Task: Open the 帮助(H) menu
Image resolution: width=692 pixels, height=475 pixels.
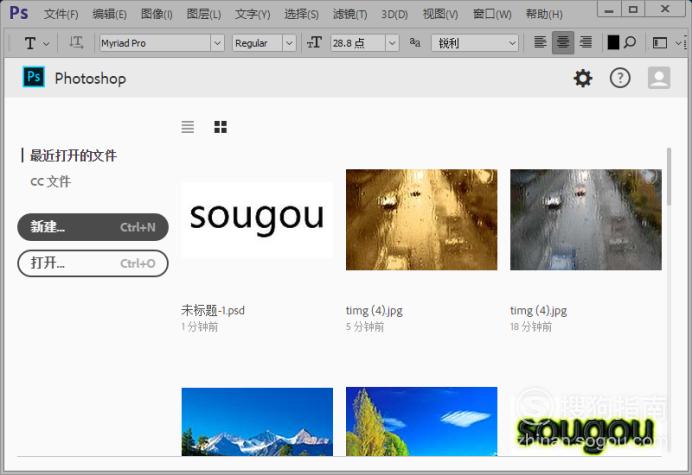Action: 544,14
